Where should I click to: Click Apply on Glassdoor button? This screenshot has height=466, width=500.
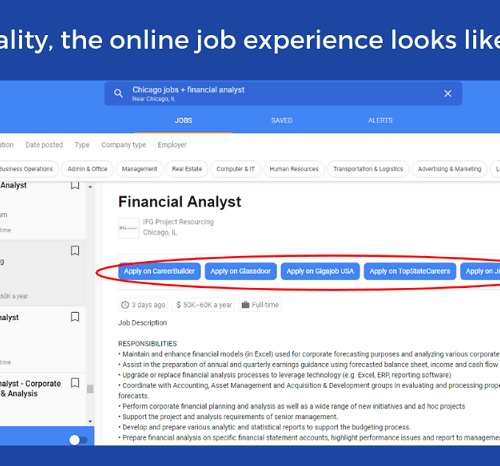[241, 271]
